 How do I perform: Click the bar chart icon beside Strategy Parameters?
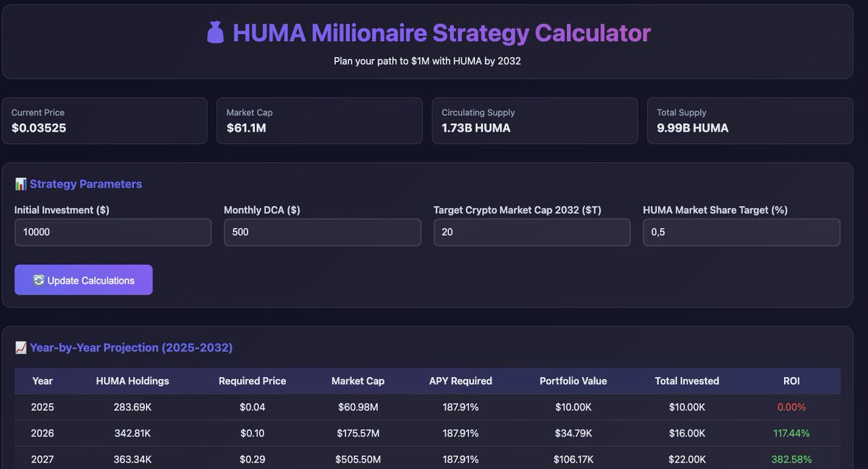point(20,184)
